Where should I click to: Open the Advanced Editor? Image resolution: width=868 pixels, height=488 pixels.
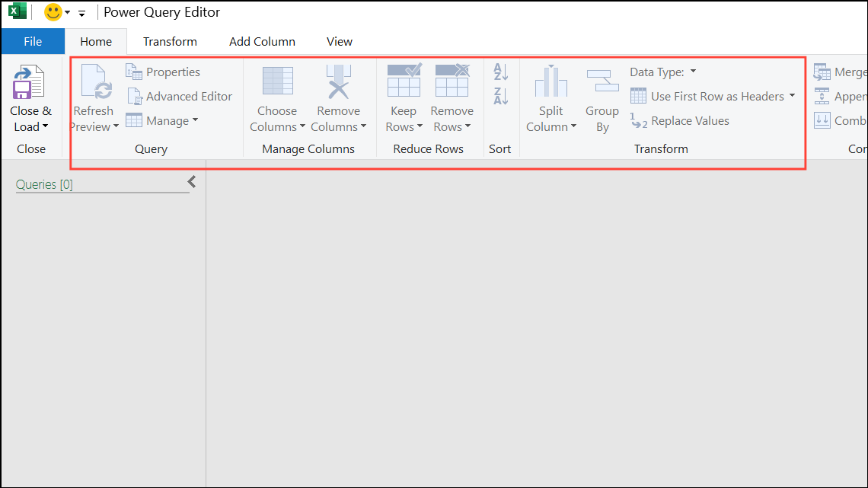[179, 97]
